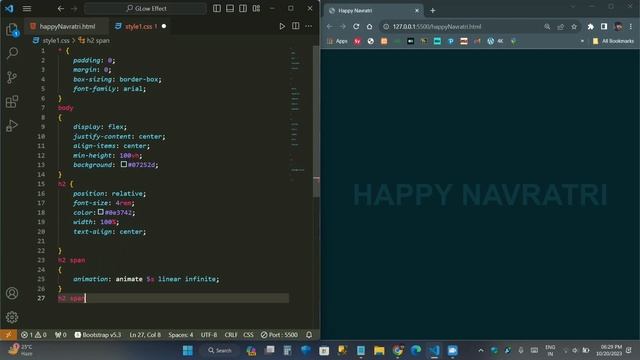Open the Customize Layout control
640x360 pixels.
(x=256, y=8)
